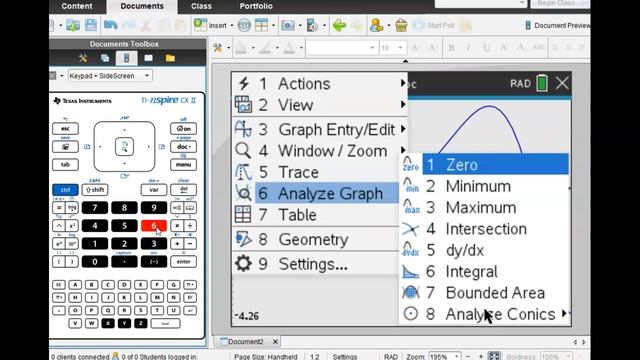Choose Bounded Area in submenu
Image resolution: width=640 pixels, height=360 pixels.
[484, 293]
